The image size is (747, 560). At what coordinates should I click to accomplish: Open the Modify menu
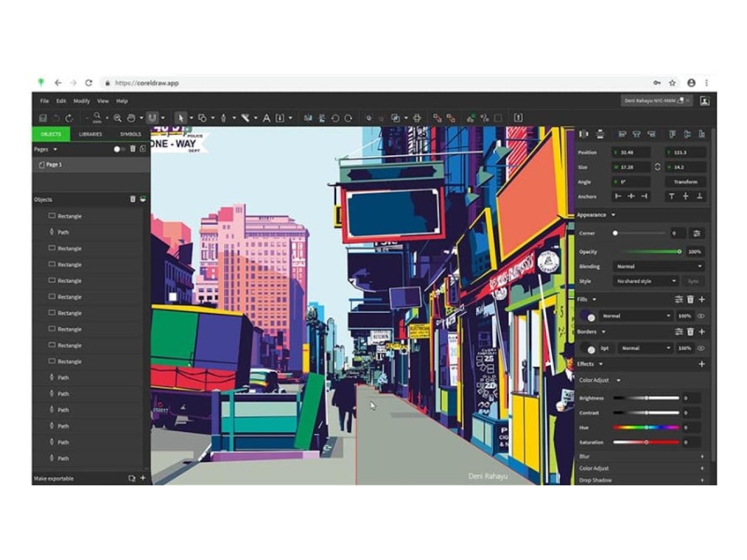[82, 101]
